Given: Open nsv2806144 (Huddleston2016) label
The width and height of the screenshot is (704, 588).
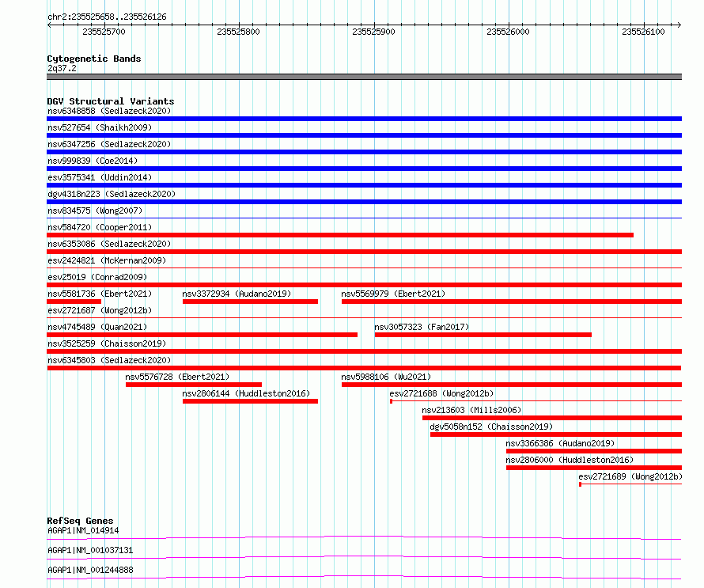Looking at the screenshot, I should (246, 393).
